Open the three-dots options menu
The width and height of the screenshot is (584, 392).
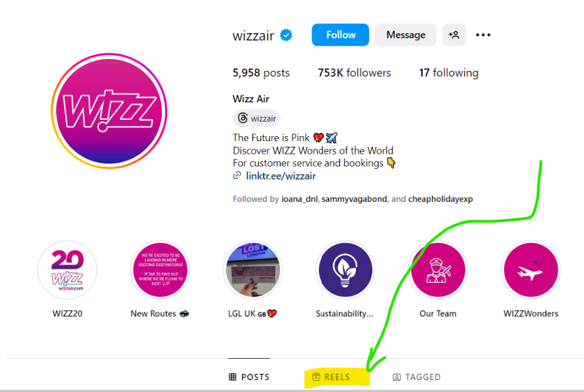[483, 34]
